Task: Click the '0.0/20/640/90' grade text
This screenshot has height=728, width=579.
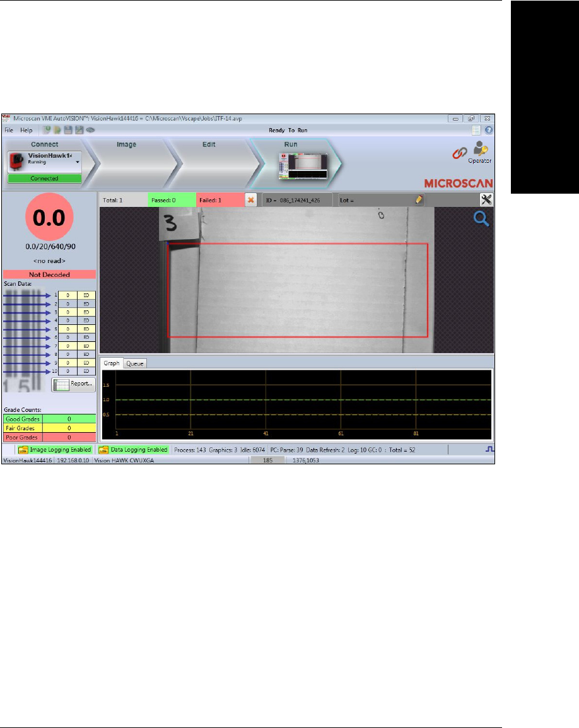Action: (50, 247)
